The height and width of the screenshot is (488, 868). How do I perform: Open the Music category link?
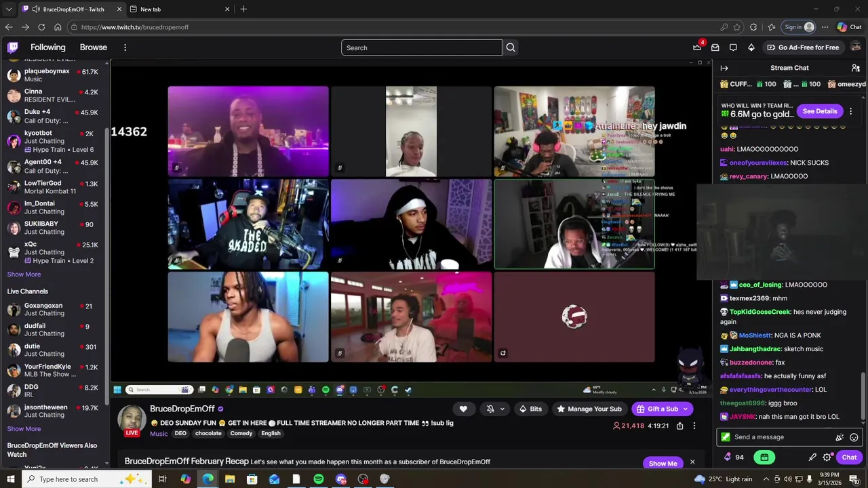(x=159, y=434)
